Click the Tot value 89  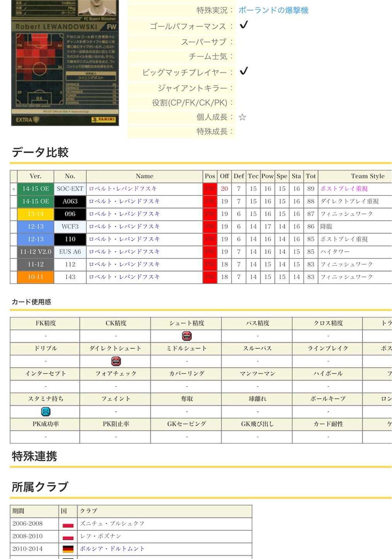(311, 189)
